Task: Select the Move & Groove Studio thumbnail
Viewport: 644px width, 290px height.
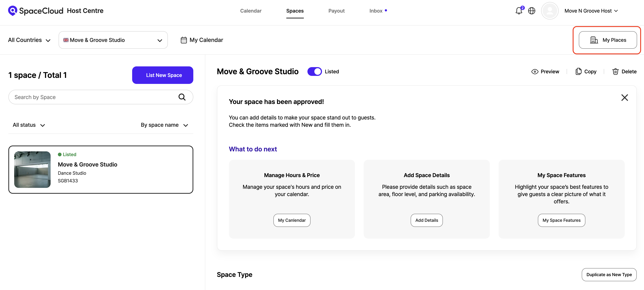Action: click(32, 170)
